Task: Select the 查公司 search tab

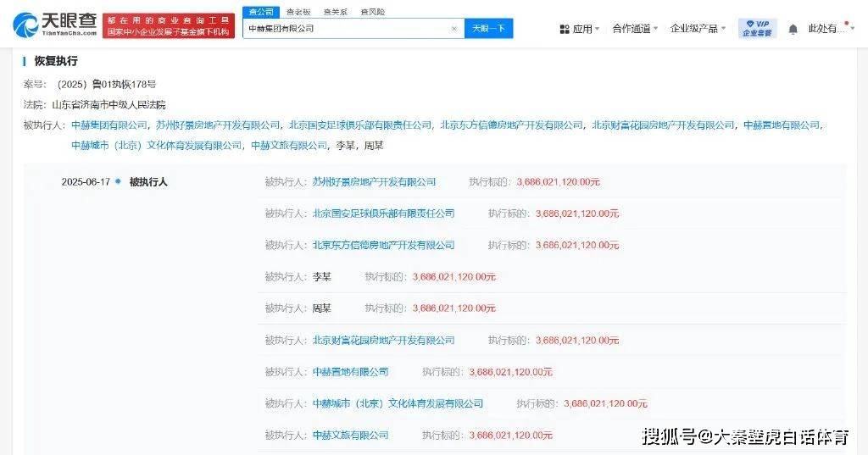Action: tap(261, 12)
